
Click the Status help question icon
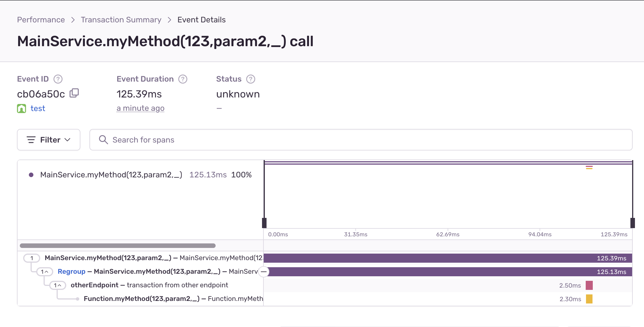(251, 79)
